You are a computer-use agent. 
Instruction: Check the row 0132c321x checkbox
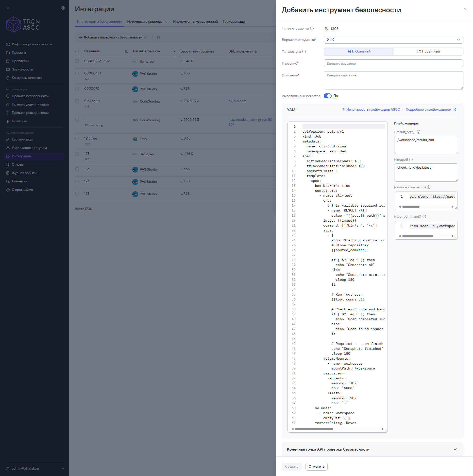click(77, 101)
